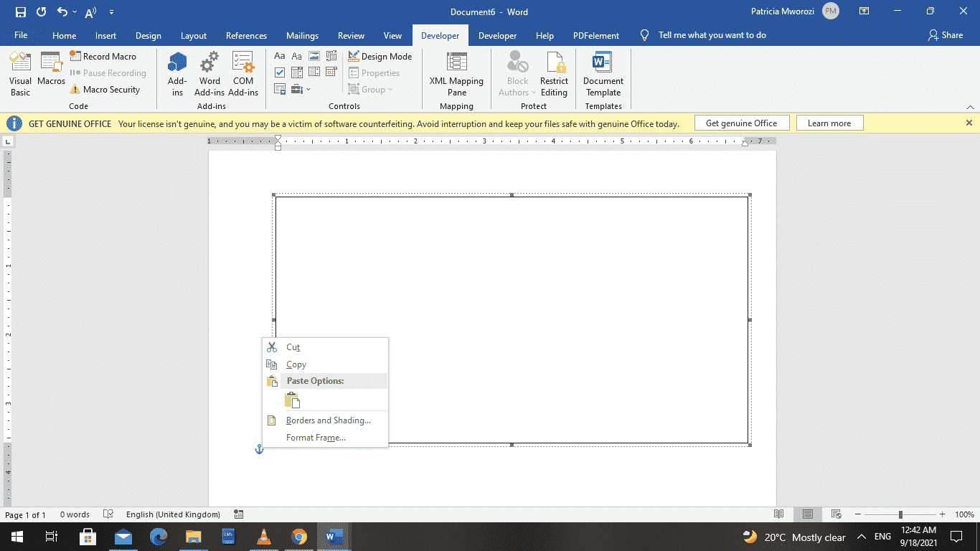This screenshot has height=551, width=980.
Task: Click the Restrict Editing icon
Action: [554, 74]
